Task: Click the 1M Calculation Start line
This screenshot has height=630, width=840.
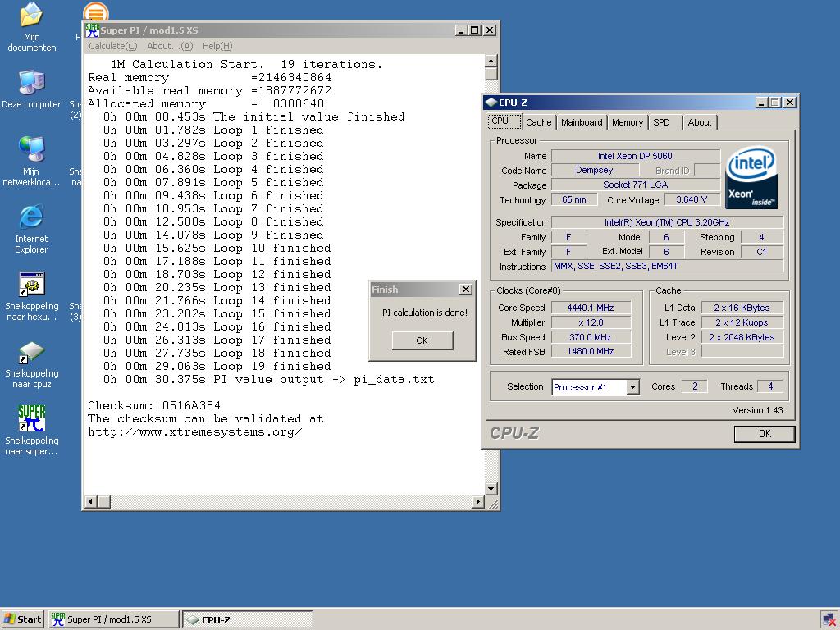Action: point(246,64)
